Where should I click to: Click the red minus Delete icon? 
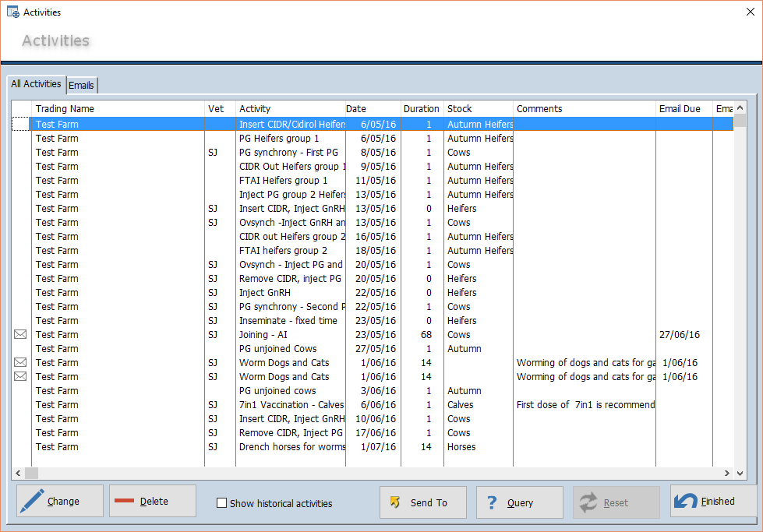(124, 500)
